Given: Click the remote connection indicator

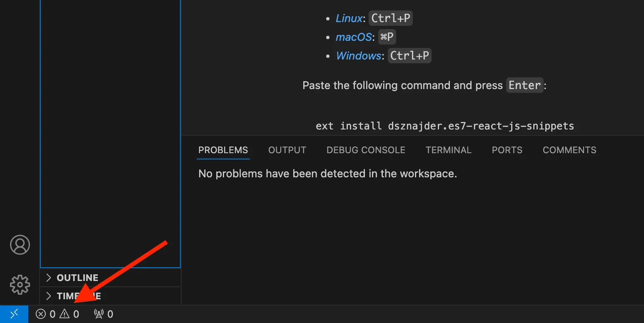Looking at the screenshot, I should [x=14, y=314].
